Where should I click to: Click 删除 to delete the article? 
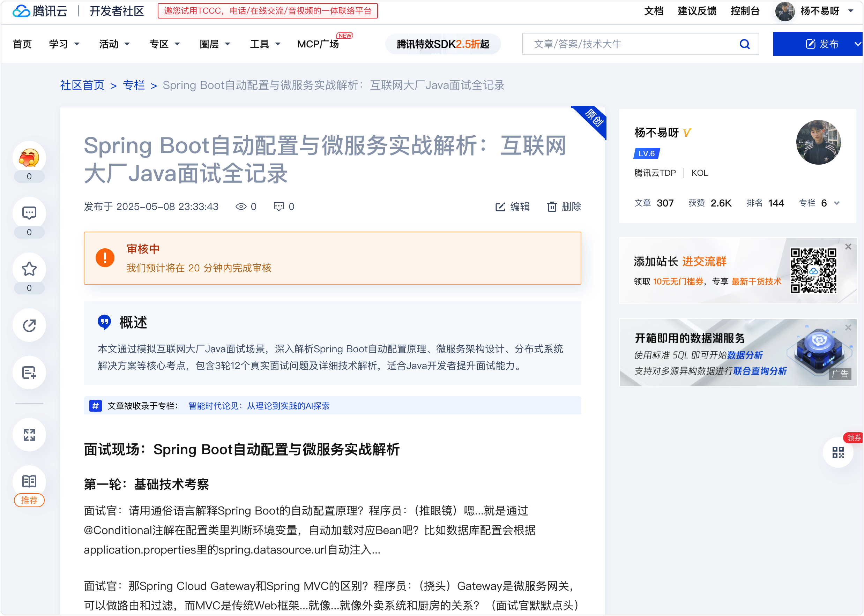click(564, 207)
